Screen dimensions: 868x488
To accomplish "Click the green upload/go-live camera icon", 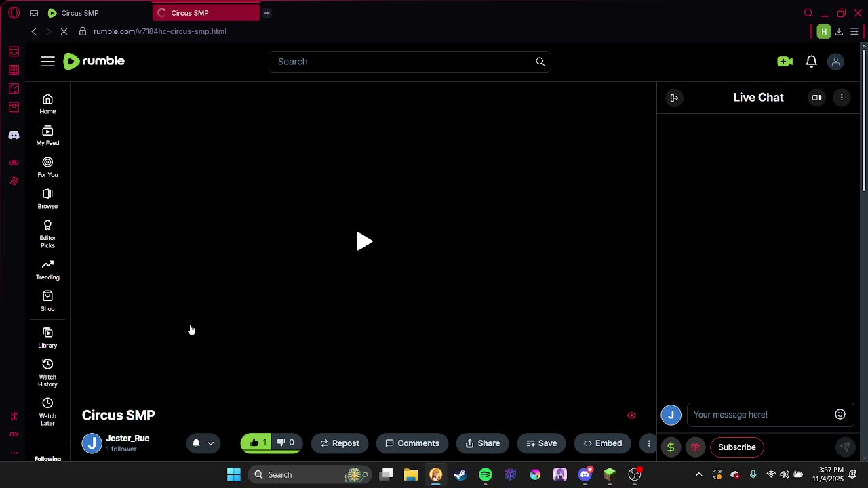I will click(x=785, y=62).
